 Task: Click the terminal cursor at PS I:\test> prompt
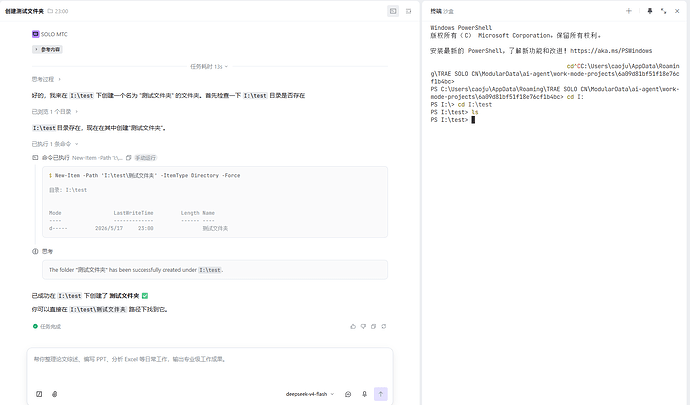pos(473,120)
